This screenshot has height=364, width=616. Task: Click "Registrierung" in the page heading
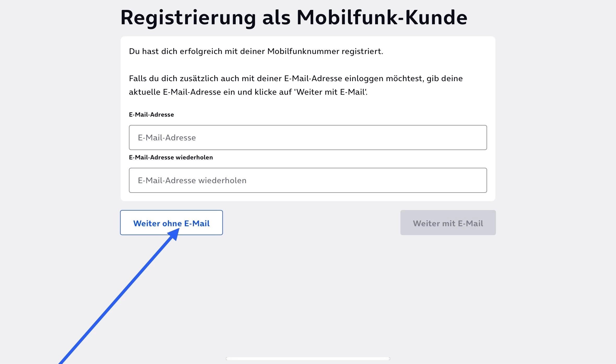coord(188,18)
